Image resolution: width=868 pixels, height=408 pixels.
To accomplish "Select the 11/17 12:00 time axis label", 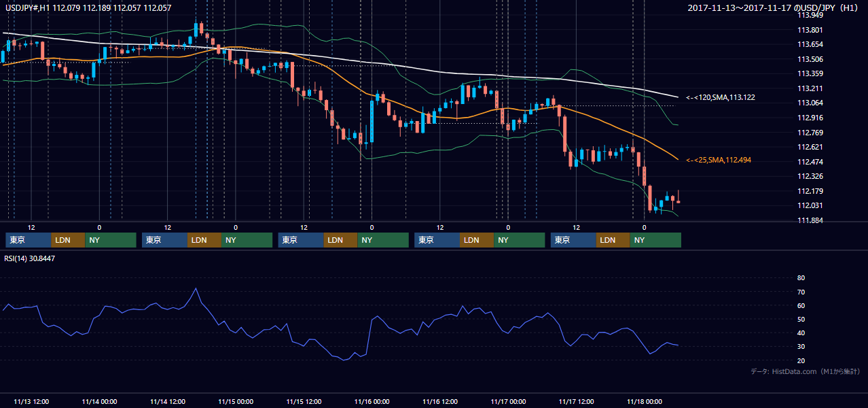I will (576, 401).
